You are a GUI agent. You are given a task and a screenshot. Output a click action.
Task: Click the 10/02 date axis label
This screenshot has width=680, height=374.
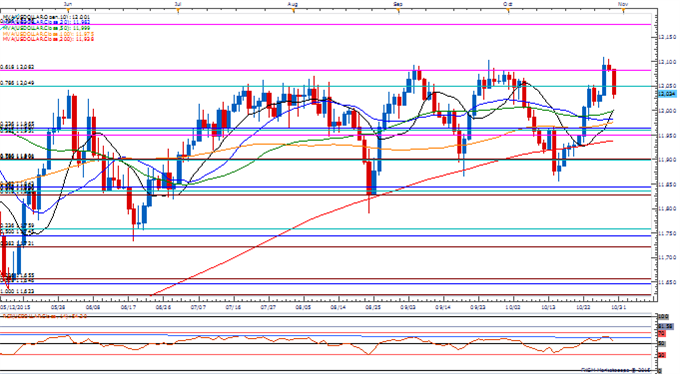(513, 307)
